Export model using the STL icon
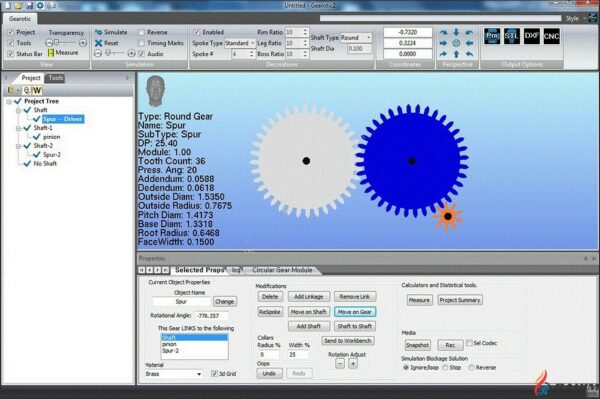The image size is (600, 399). pos(512,36)
